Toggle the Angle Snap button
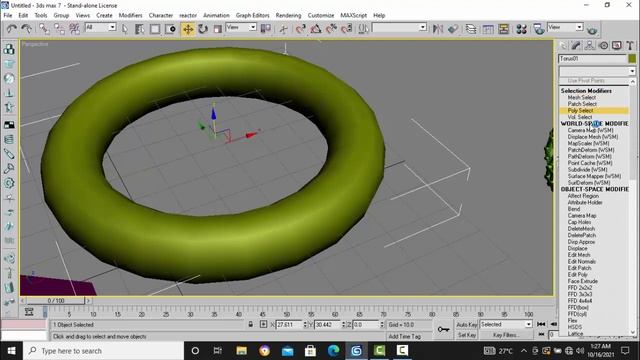 click(x=316, y=29)
